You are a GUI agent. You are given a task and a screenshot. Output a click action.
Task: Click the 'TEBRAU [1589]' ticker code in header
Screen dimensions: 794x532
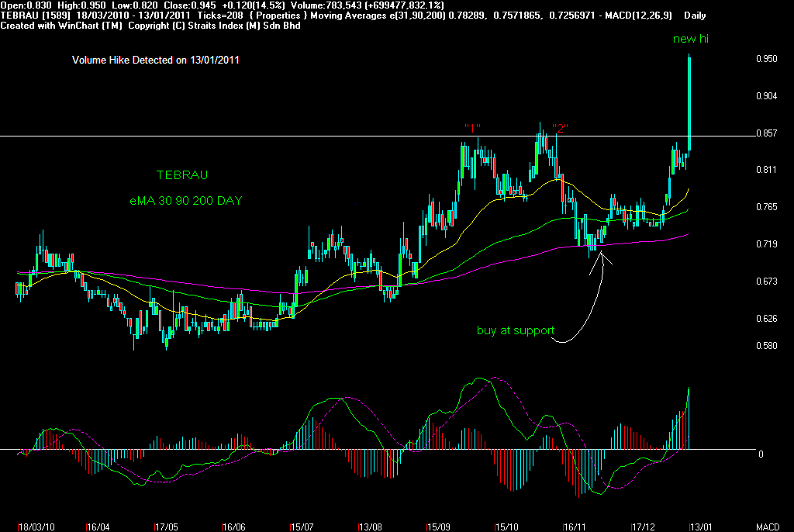point(36,16)
